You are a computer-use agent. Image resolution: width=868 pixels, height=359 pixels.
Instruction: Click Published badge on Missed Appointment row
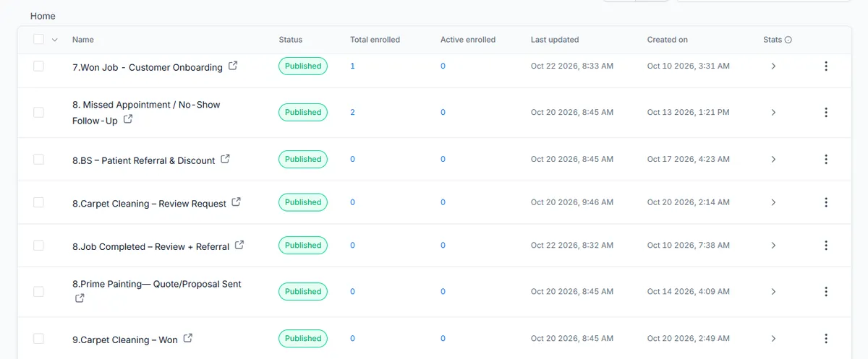tap(303, 112)
